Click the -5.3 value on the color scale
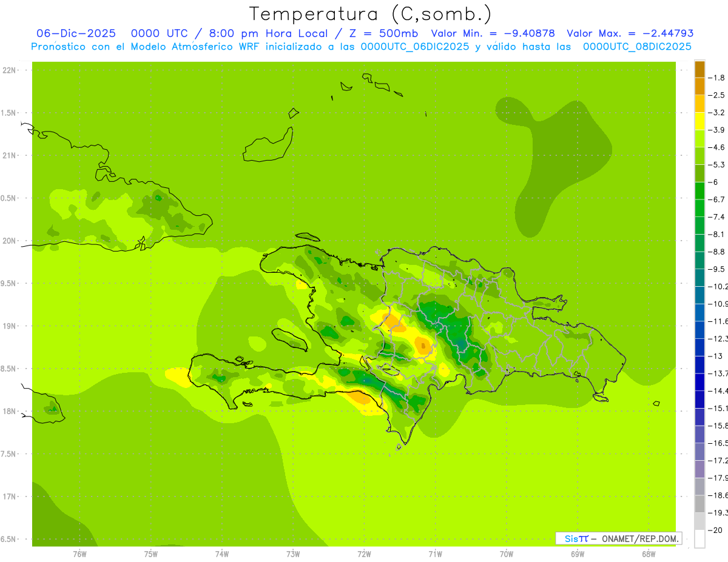The width and height of the screenshot is (728, 562). (x=717, y=164)
